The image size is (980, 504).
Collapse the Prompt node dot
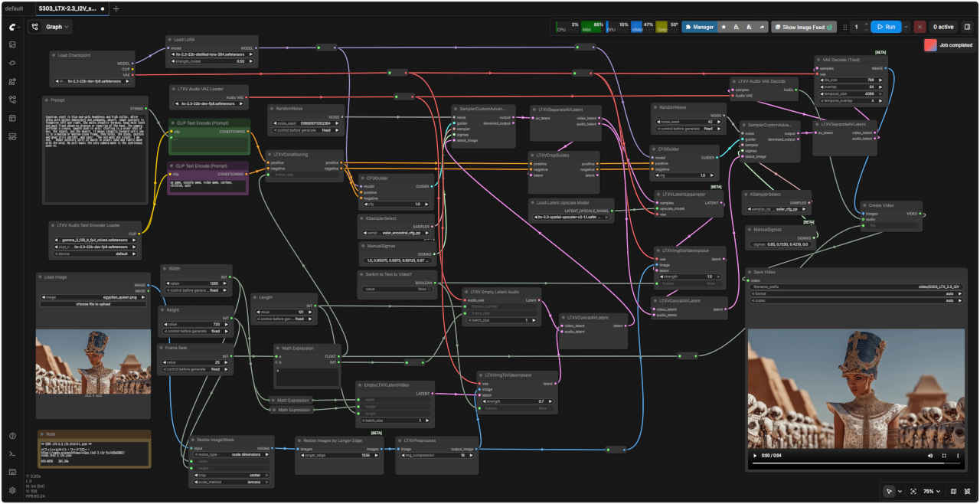pos(47,100)
